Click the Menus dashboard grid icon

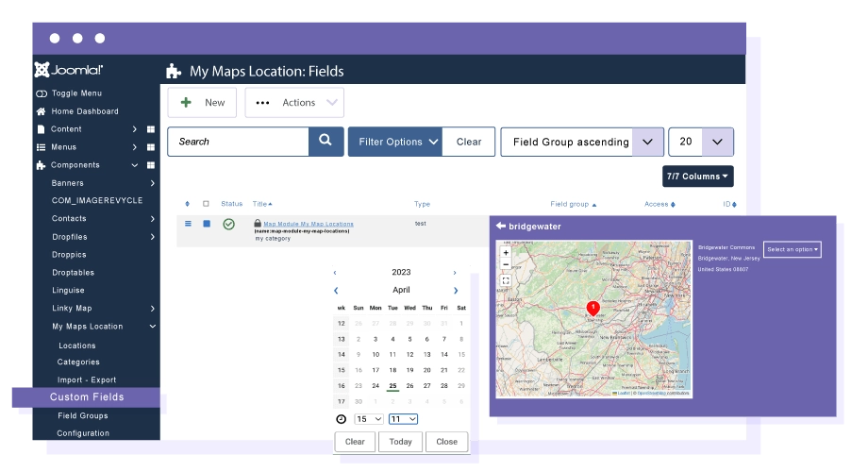(x=151, y=147)
